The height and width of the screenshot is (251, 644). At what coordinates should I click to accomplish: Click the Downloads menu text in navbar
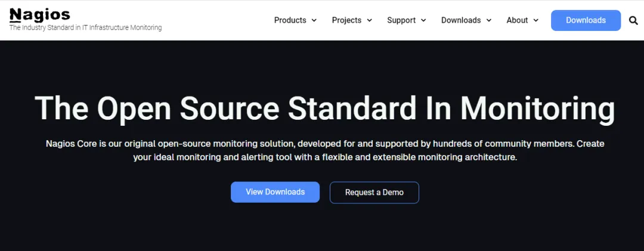461,20
